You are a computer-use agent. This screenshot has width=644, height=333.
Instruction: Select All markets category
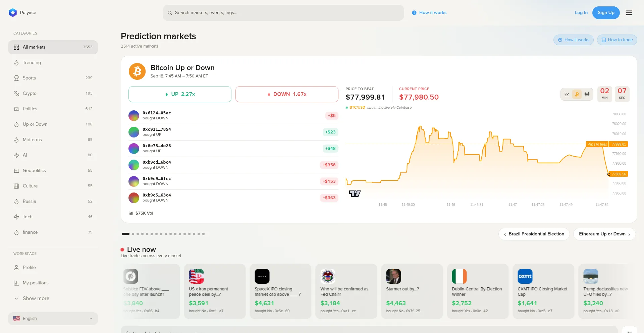tap(53, 47)
